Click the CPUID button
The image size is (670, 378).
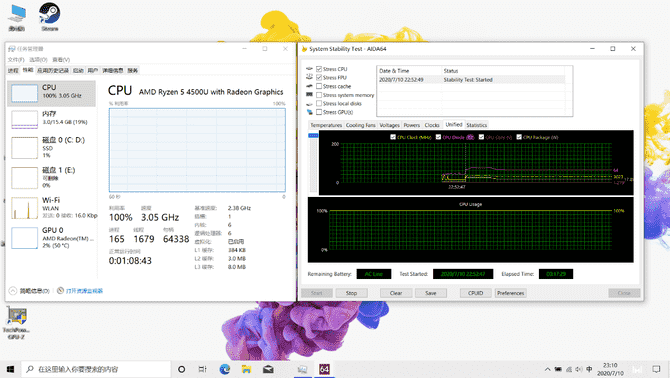(x=476, y=293)
